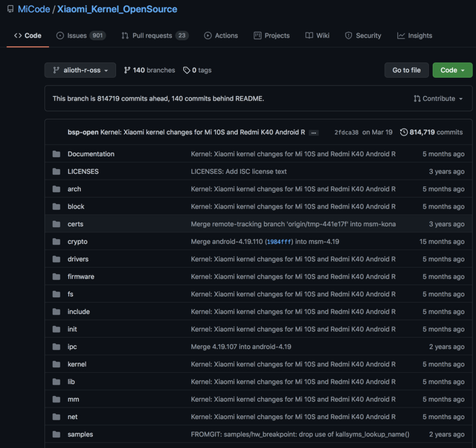Open the Documentation folder
The image size is (476, 448).
[91, 154]
